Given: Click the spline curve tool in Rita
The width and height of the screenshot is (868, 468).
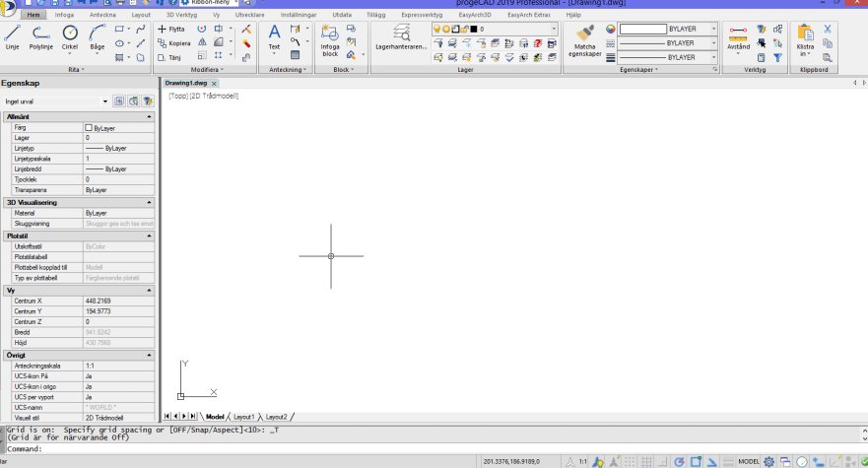Looking at the screenshot, I should (x=141, y=29).
